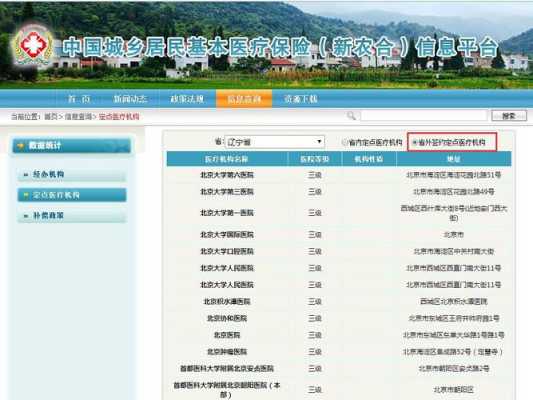Click the site title banner text
Viewport: 533px width, 400px height.
(280, 47)
